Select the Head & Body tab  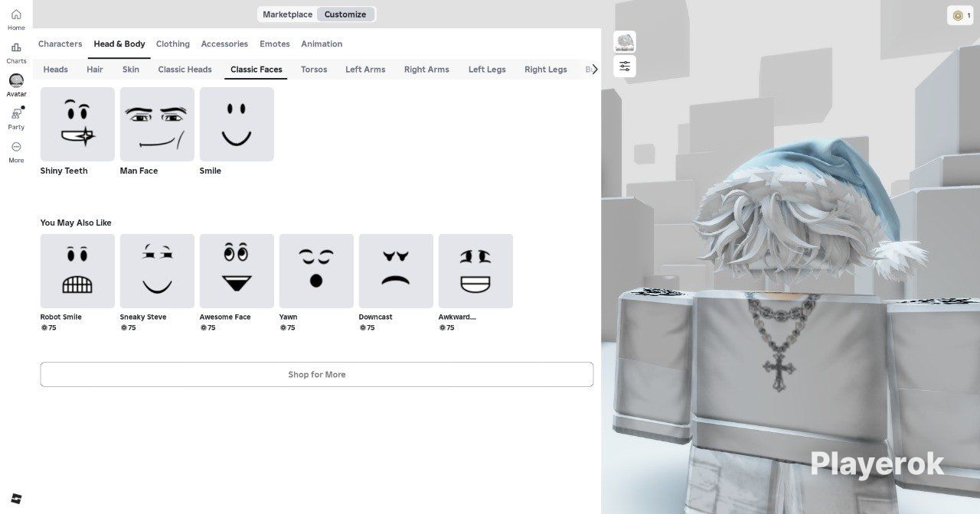[119, 44]
